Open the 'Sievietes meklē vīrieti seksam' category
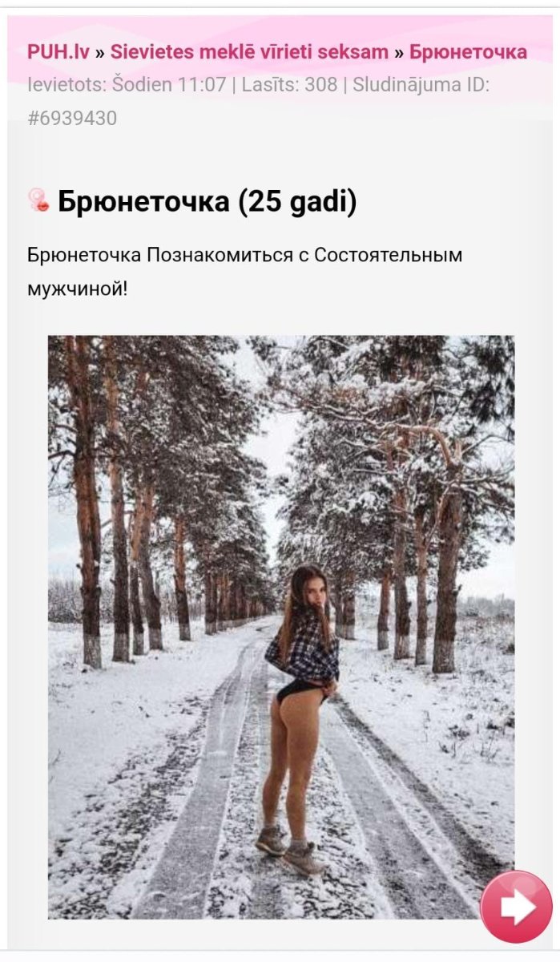This screenshot has width=560, height=962. [x=249, y=52]
